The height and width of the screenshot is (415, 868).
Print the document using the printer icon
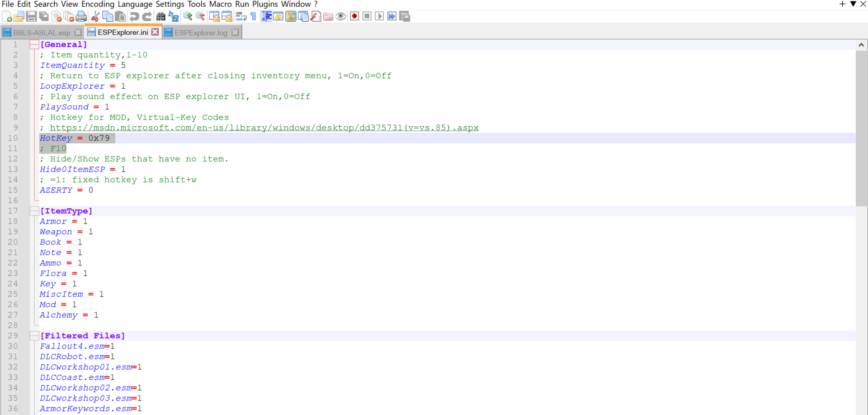[81, 17]
